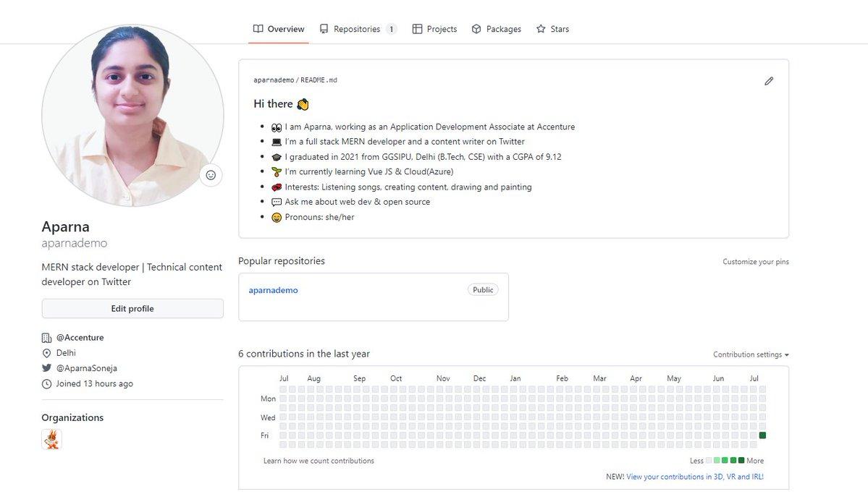
Task: Open status picker via smiley icon on avatar
Action: pyautogui.click(x=210, y=175)
